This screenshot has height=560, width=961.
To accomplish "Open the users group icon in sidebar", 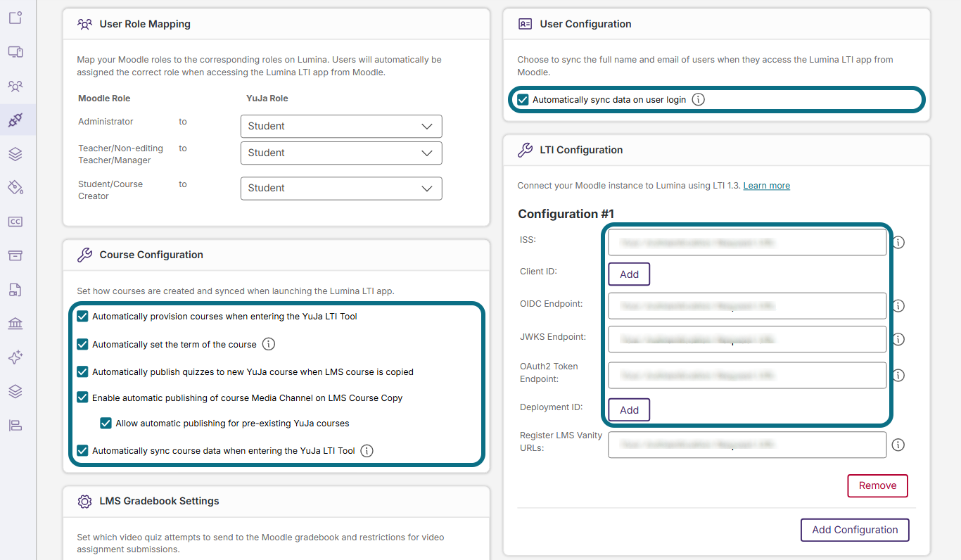I will coord(15,86).
